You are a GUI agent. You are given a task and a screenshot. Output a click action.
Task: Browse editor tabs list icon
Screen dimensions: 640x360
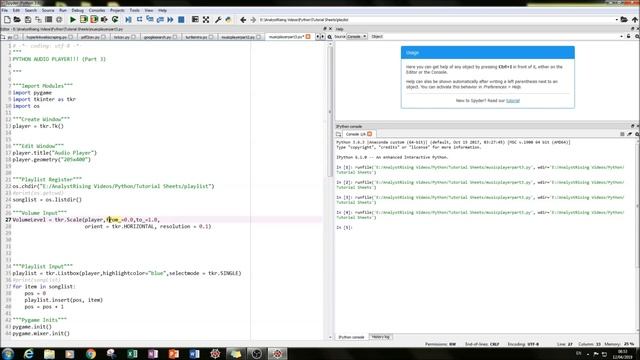point(3,37)
